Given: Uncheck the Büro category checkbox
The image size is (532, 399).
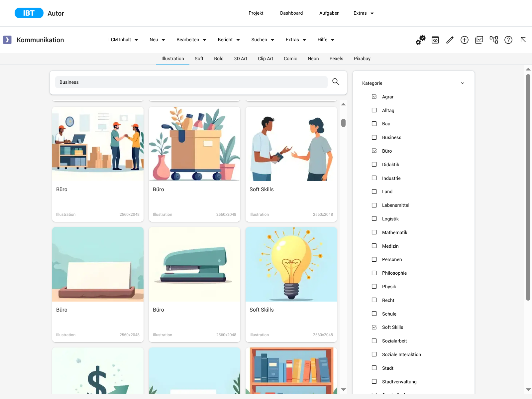Looking at the screenshot, I should tap(374, 151).
